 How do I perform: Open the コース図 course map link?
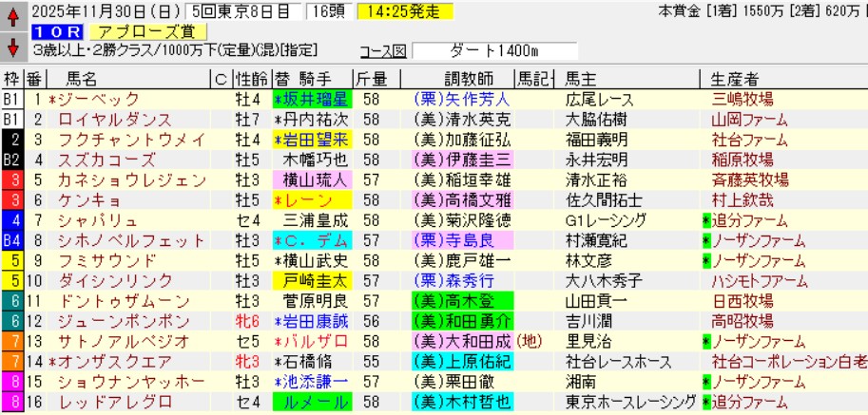click(383, 51)
